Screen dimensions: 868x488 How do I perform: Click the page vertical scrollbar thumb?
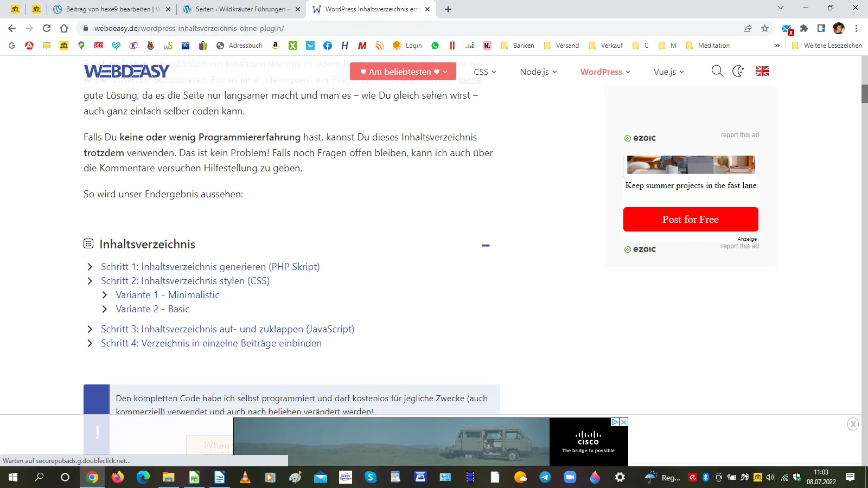(864, 94)
